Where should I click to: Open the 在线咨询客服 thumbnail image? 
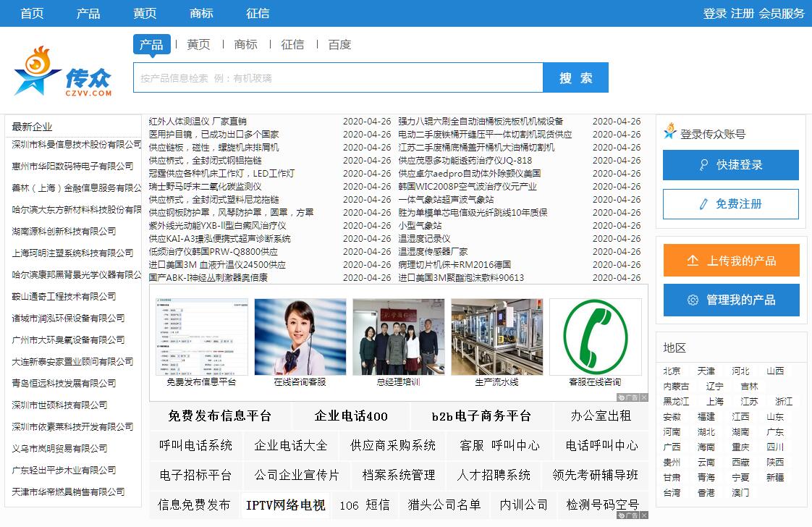[x=300, y=337]
